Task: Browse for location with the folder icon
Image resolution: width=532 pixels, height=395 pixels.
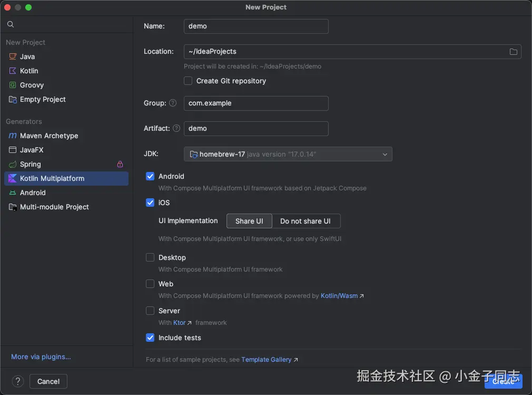Action: click(x=514, y=52)
